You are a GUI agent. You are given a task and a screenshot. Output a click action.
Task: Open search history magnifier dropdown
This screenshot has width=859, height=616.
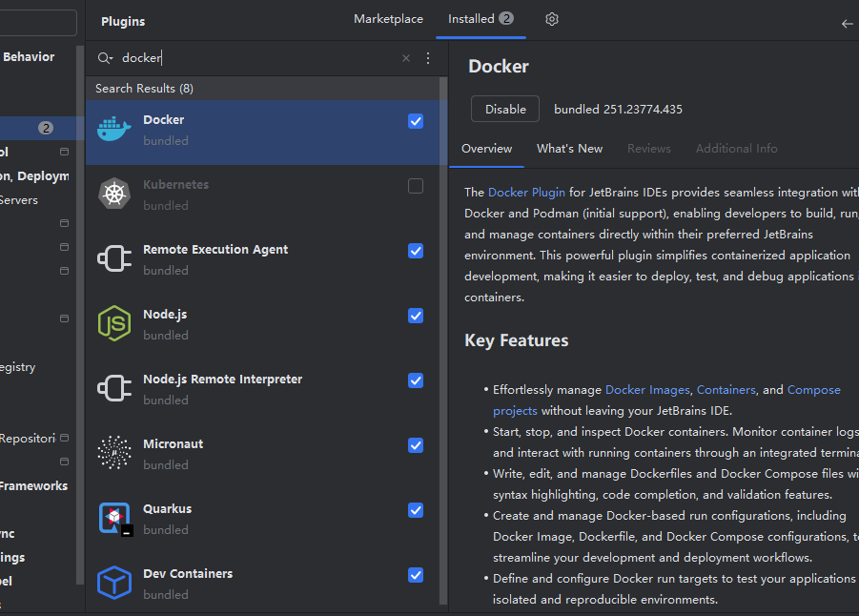point(105,58)
